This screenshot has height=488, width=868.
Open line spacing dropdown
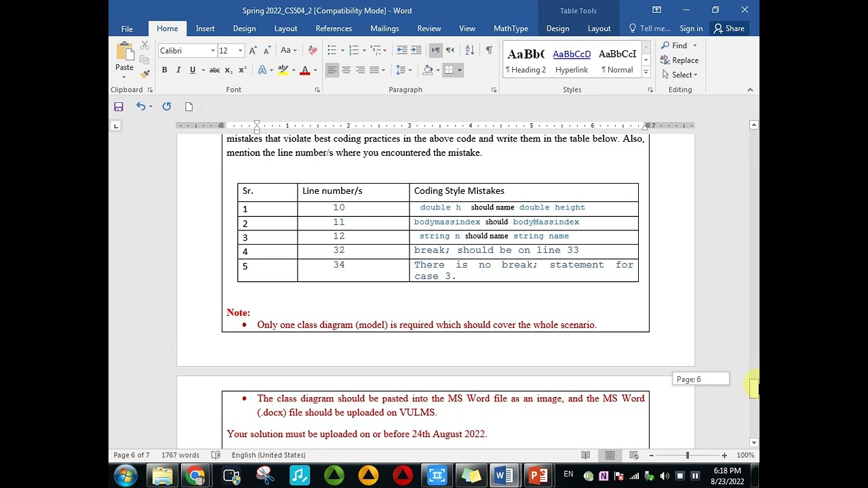(x=402, y=70)
